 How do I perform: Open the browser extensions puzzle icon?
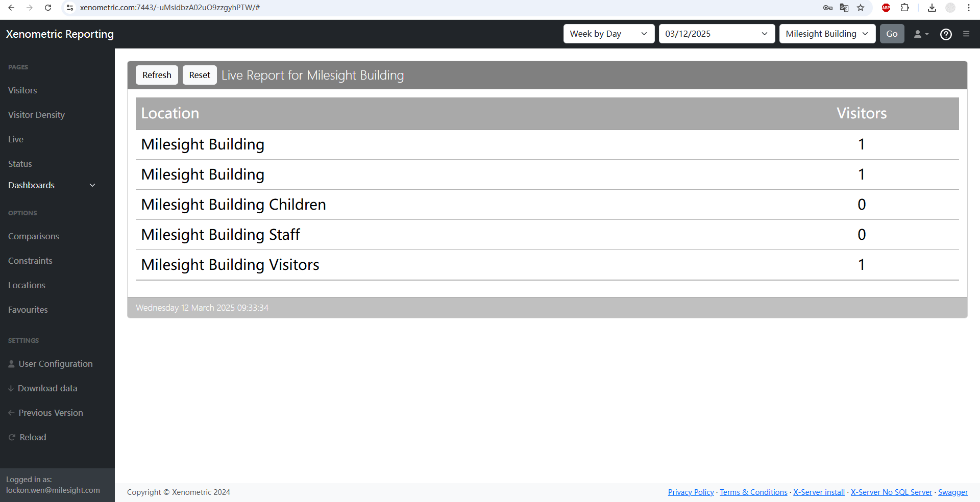pos(904,8)
